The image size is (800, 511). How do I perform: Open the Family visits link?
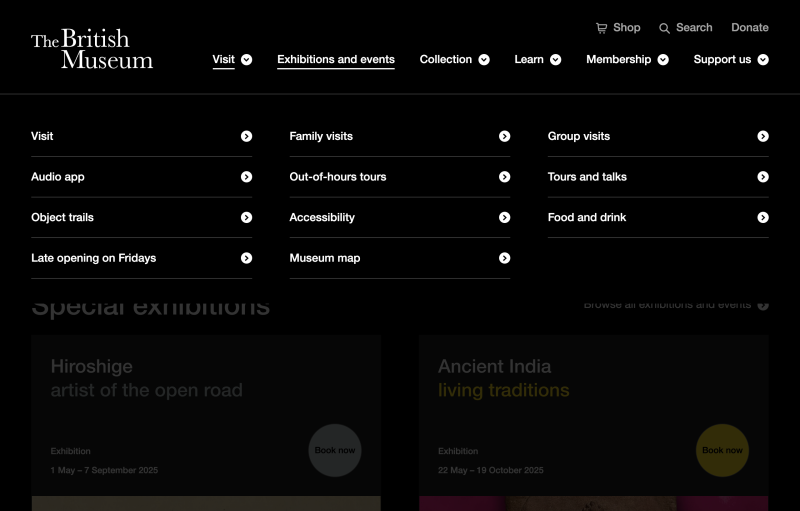click(321, 136)
